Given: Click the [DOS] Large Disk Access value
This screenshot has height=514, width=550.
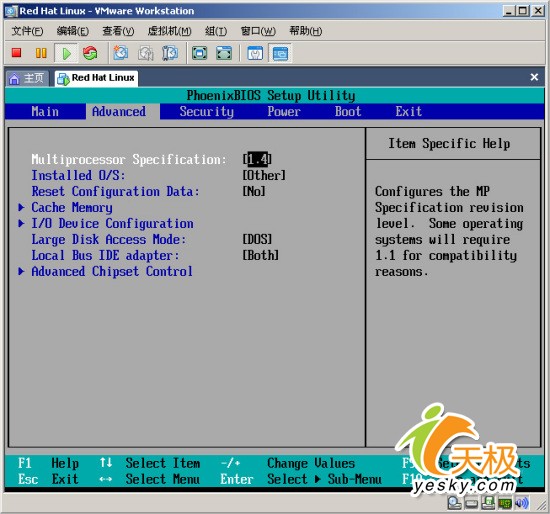Looking at the screenshot, I should [257, 239].
